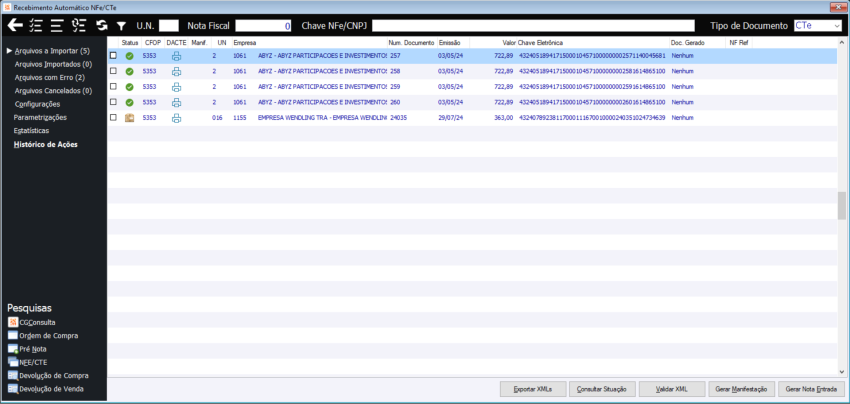Open DACTE printer icon for document 24035

point(176,118)
